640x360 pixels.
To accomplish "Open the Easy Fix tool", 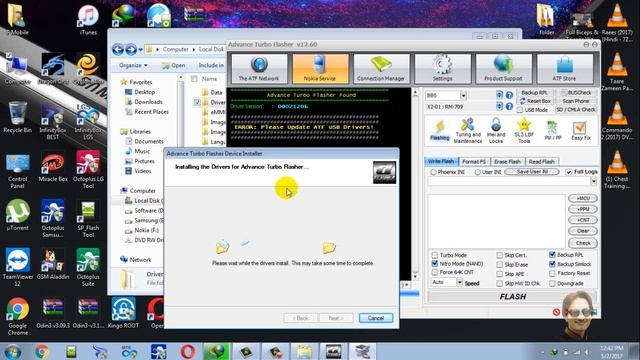I will click(x=581, y=131).
